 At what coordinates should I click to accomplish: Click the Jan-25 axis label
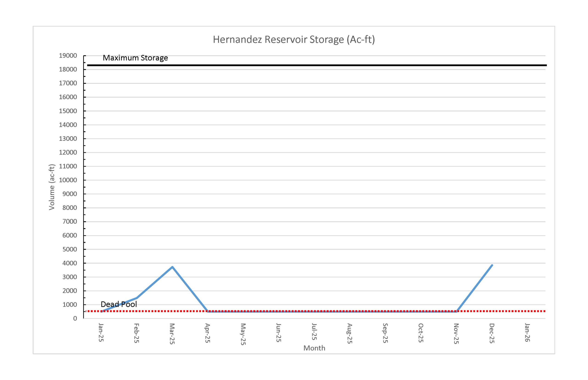coord(101,332)
